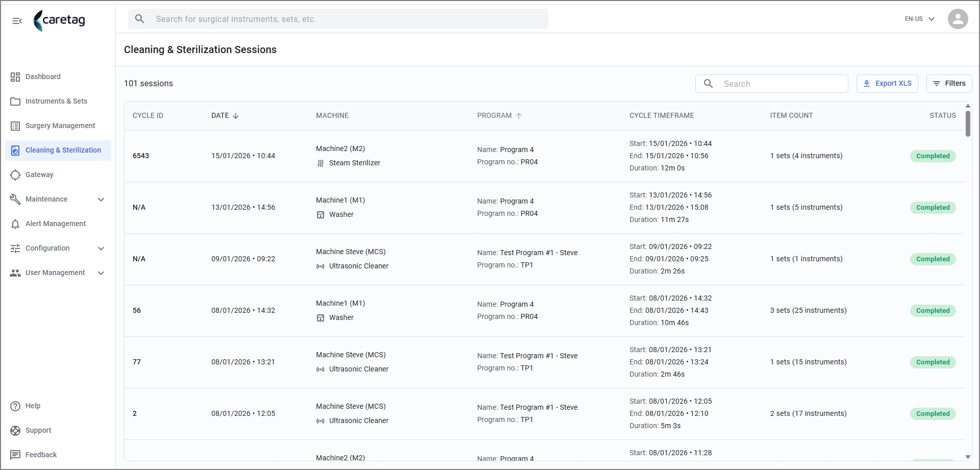Open the EN-US language dropdown
The height and width of the screenshot is (470, 980).
[919, 19]
